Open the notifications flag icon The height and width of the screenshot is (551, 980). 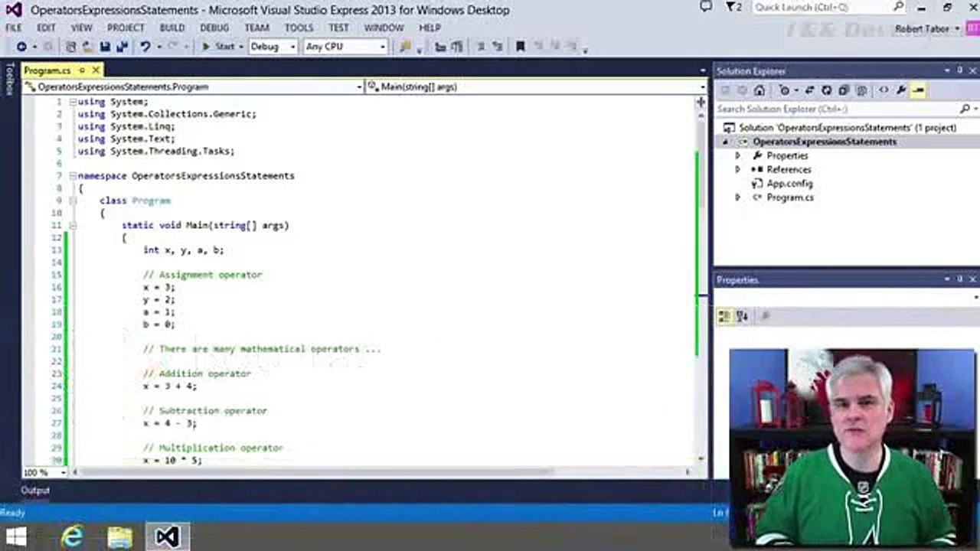pos(733,8)
